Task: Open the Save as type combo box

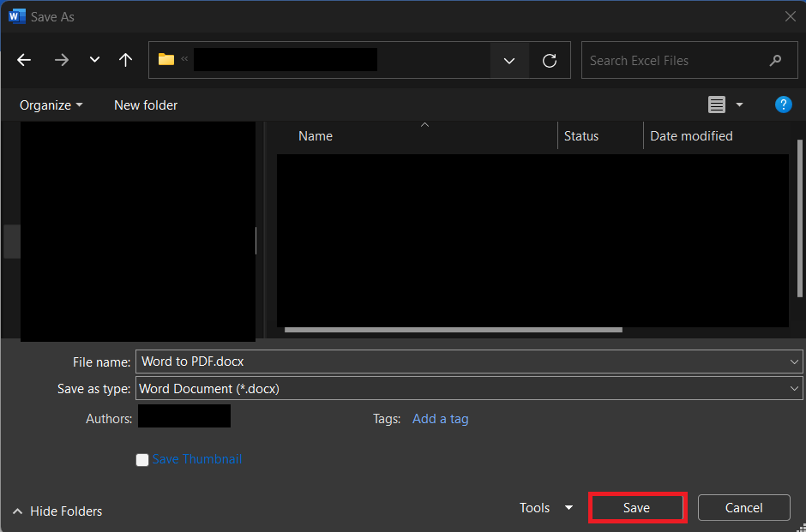Action: [469, 389]
